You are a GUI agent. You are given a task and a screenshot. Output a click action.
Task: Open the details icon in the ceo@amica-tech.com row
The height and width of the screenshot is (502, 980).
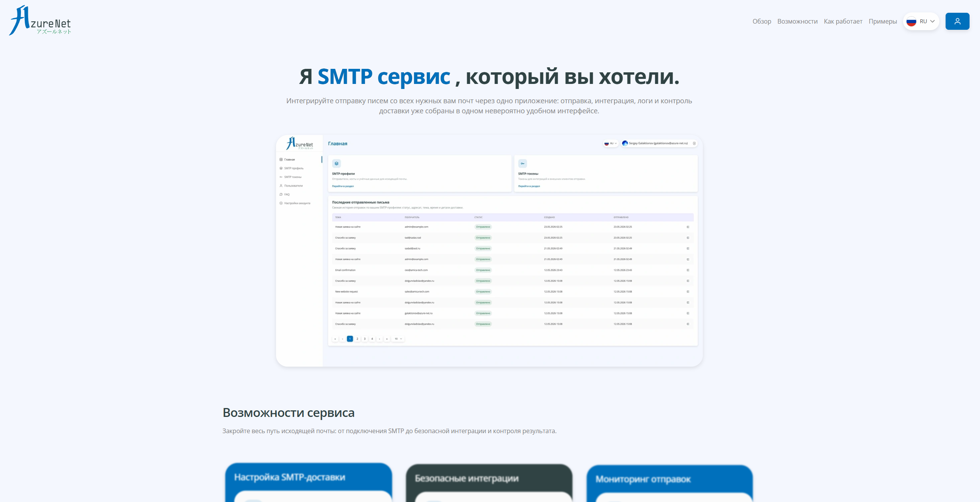coord(688,270)
